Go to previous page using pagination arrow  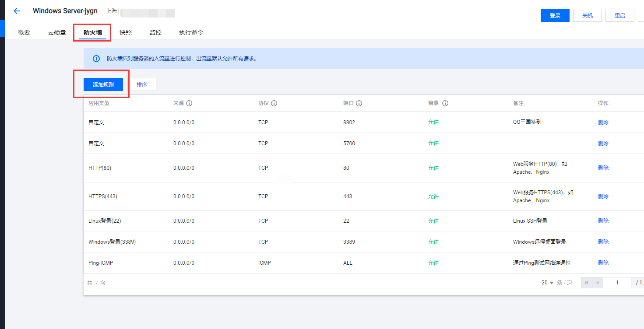[x=597, y=283]
